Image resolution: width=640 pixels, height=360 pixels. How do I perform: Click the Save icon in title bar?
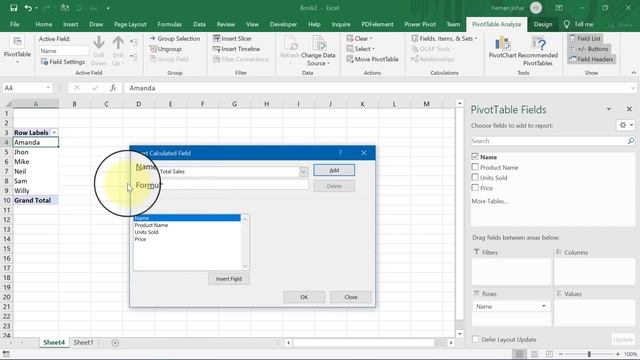click(x=13, y=8)
